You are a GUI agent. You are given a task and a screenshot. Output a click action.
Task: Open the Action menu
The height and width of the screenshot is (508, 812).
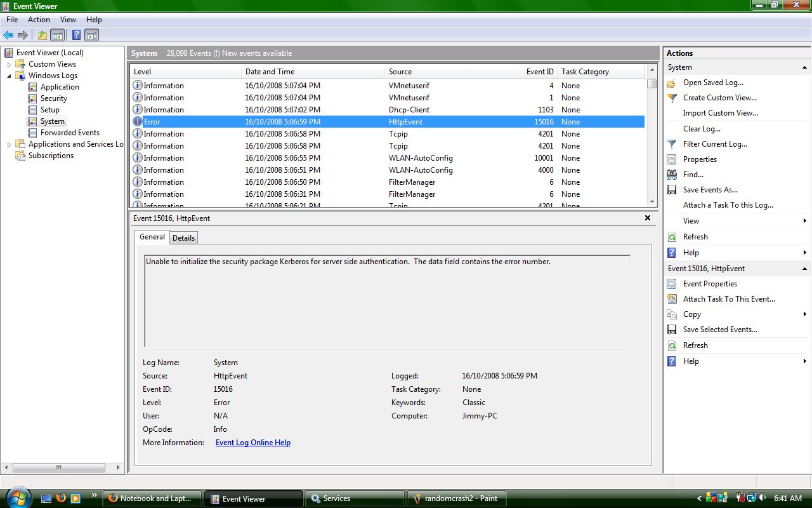click(x=39, y=20)
